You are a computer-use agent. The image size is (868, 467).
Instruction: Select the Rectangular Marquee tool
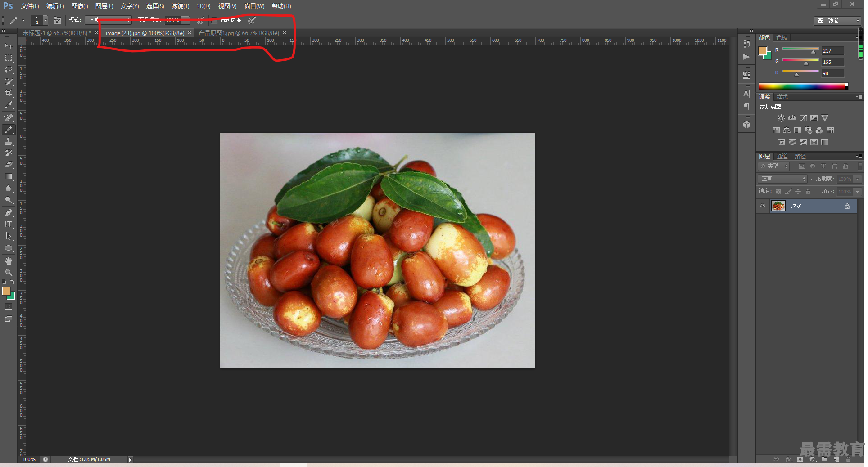[x=9, y=58]
